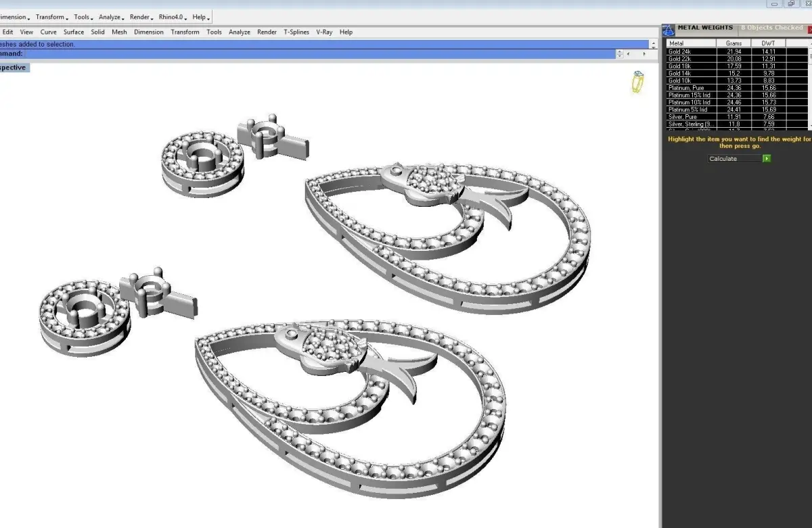Select the Gold 22k row

[x=737, y=59]
